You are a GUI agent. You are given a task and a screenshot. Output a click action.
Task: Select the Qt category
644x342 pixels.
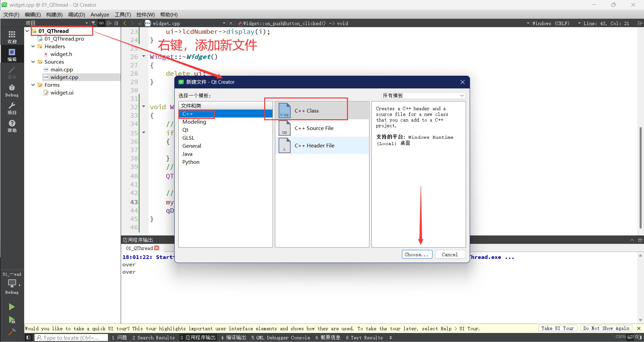pyautogui.click(x=226, y=130)
